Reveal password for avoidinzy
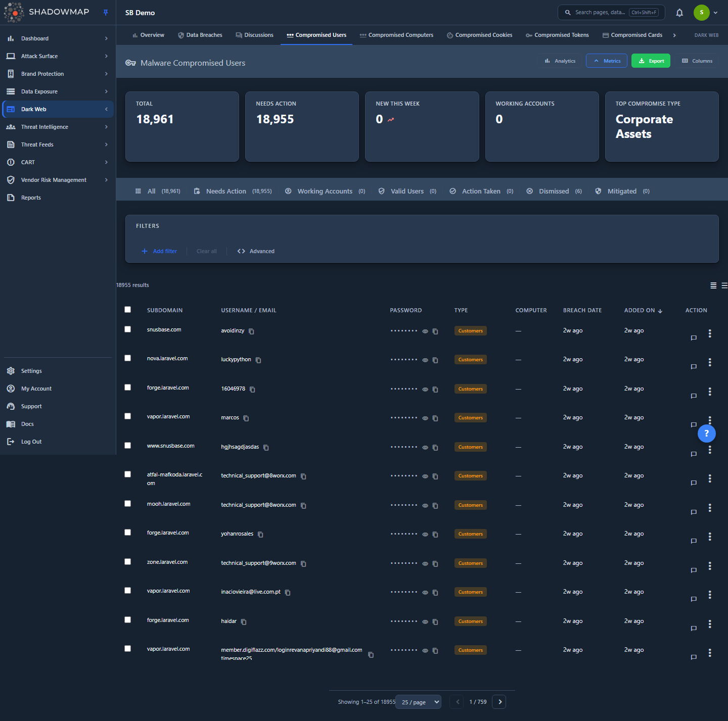728x721 pixels. (x=425, y=331)
